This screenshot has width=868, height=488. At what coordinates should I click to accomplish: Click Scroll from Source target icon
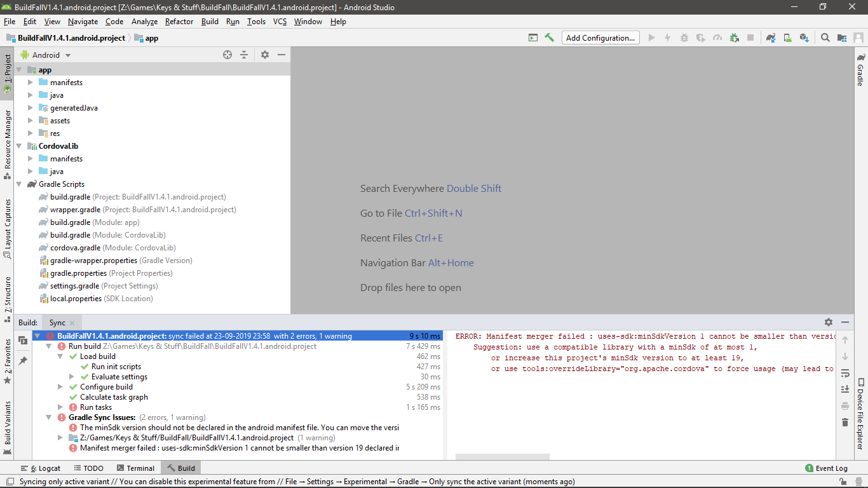(227, 55)
